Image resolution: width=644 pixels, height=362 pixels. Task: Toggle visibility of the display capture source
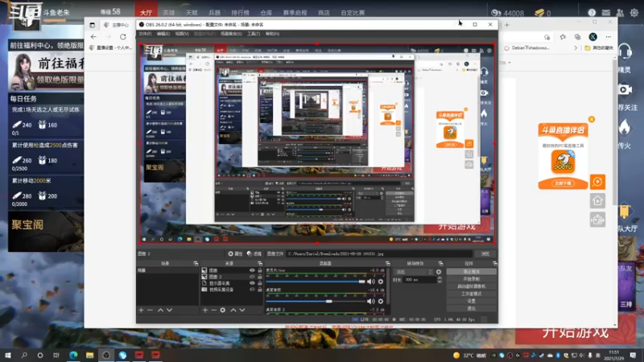click(x=252, y=283)
